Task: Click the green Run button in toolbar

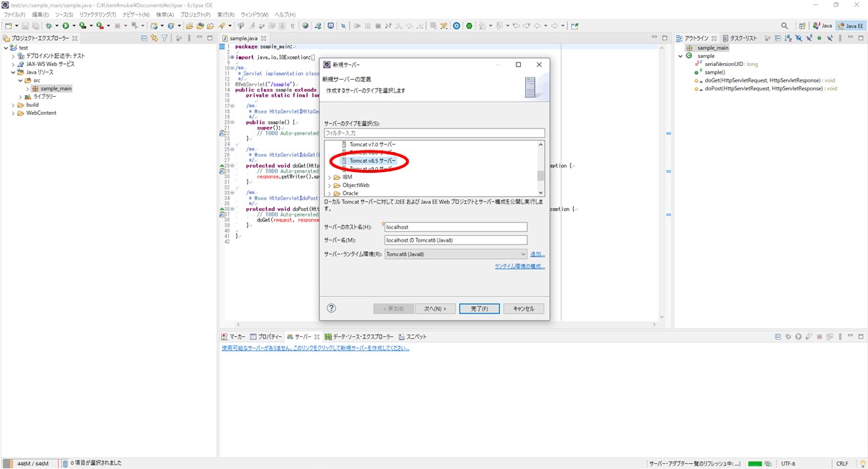Action: point(65,26)
